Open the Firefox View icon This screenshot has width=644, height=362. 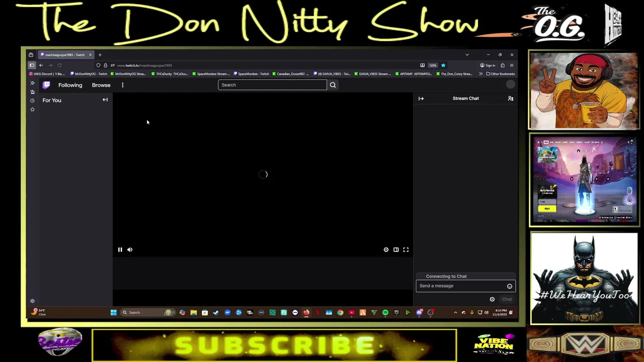31,55
